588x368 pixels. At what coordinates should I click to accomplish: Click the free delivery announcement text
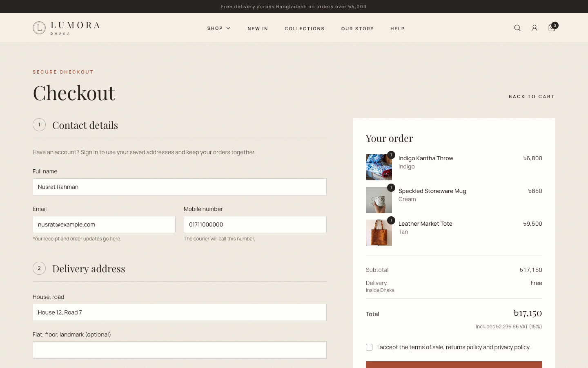[x=294, y=7]
